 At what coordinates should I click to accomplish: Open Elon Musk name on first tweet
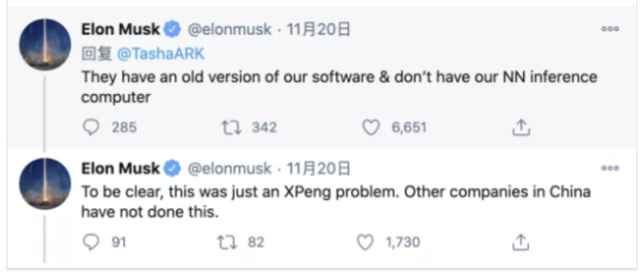tap(120, 29)
